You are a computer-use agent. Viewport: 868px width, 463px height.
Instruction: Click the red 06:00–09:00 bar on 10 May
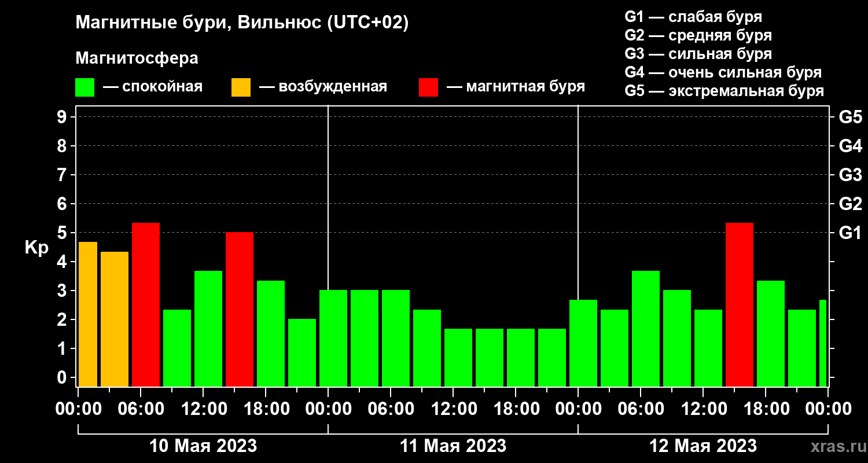point(146,304)
